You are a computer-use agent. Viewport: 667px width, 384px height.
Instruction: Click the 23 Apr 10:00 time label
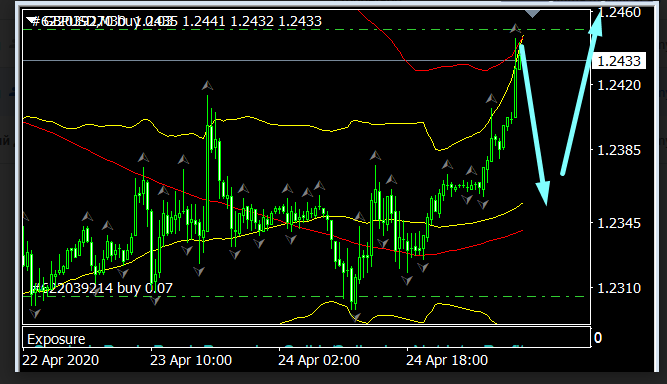click(191, 360)
